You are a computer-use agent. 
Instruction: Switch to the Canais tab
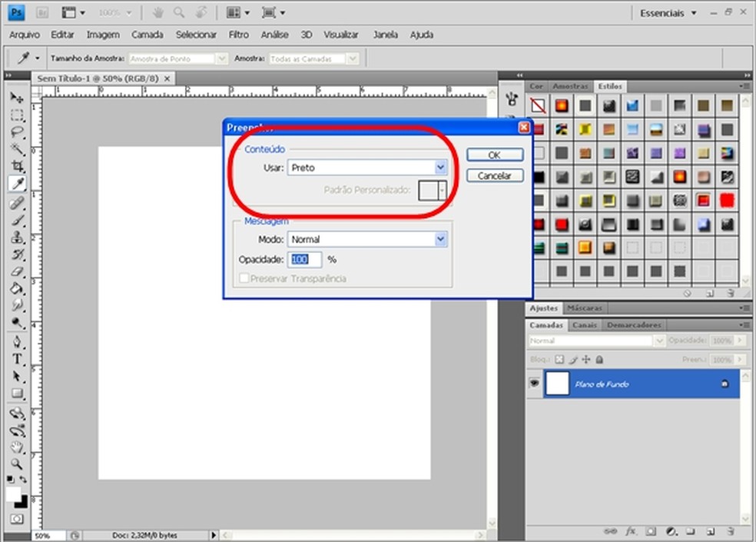(x=584, y=325)
